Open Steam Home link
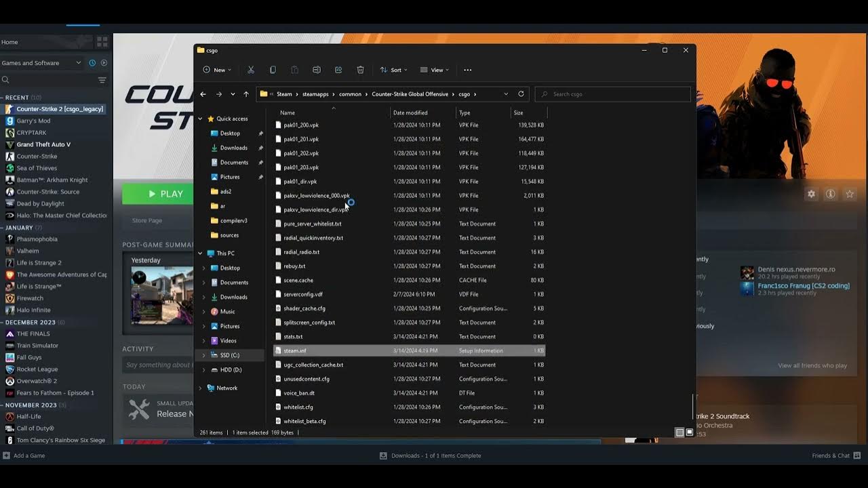Viewport: 868px width, 488px height. point(9,42)
